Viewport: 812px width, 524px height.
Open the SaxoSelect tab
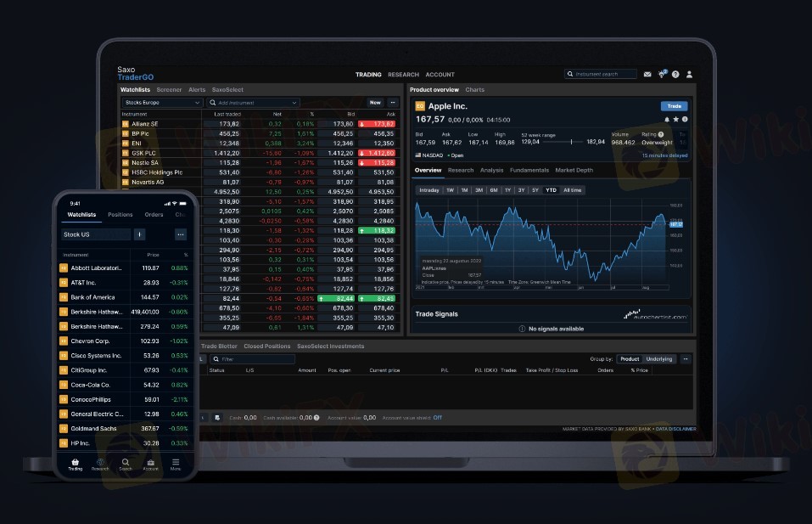[227, 90]
